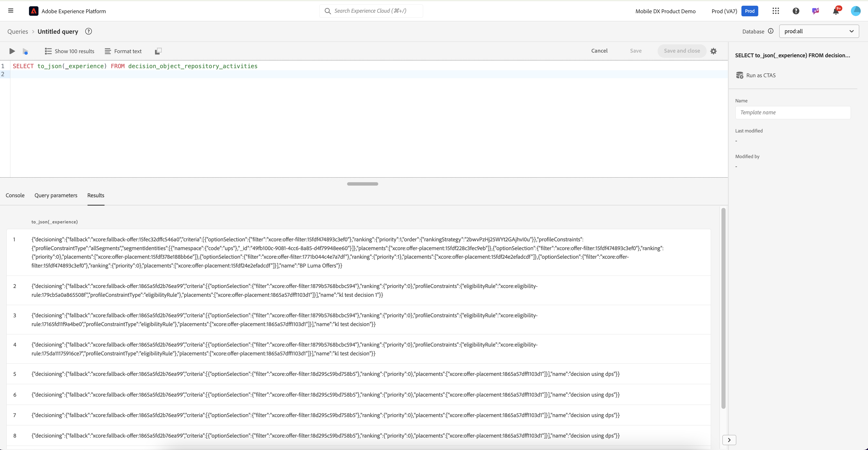Select result row 6
The width and height of the screenshot is (868, 450).
coord(359,395)
